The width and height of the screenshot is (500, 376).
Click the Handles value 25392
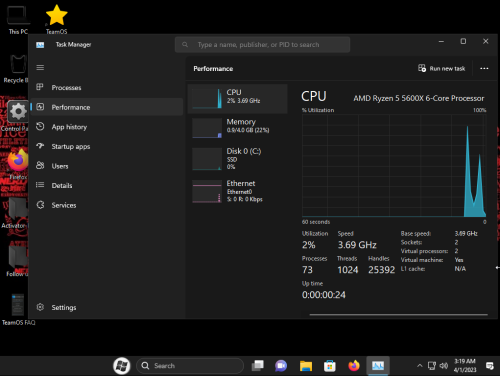(x=381, y=270)
